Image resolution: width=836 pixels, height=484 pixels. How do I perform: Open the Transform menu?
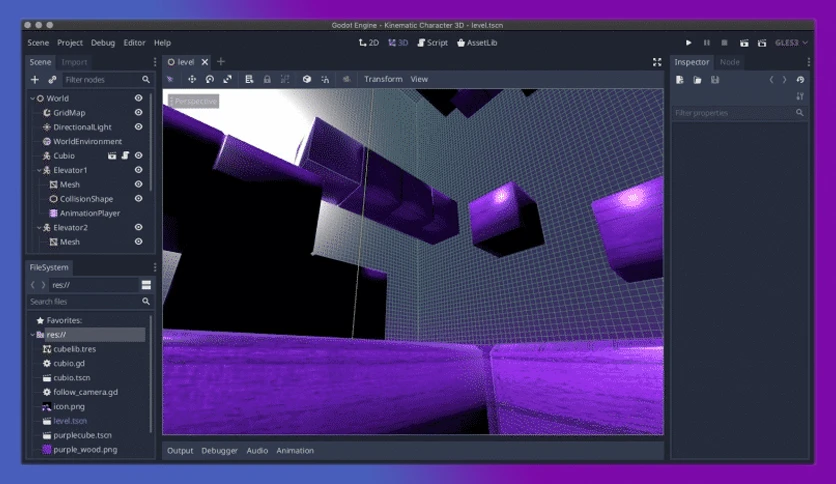point(383,79)
